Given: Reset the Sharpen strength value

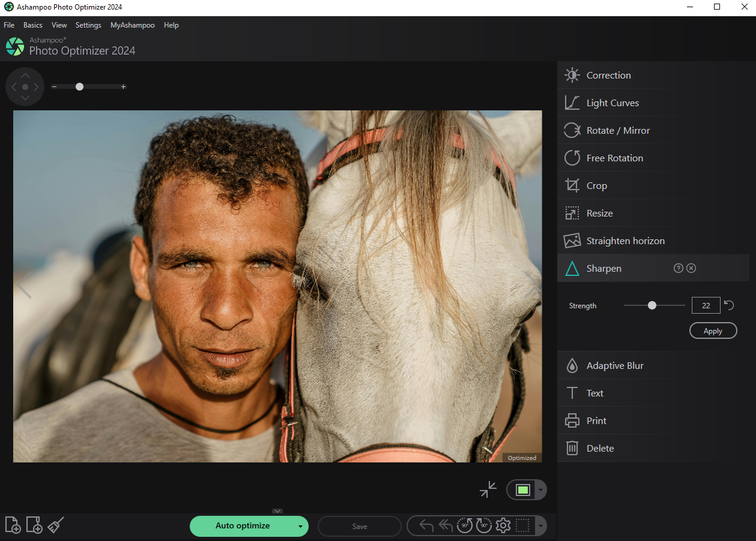Looking at the screenshot, I should pos(729,305).
